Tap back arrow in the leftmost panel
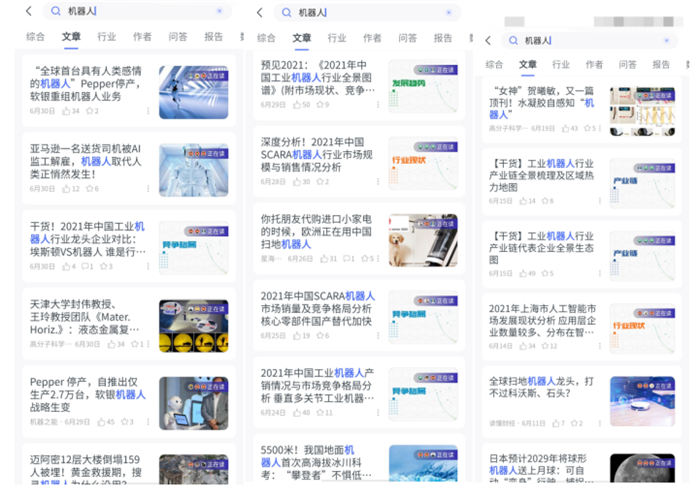This screenshot has height=500, width=700. coord(29,11)
